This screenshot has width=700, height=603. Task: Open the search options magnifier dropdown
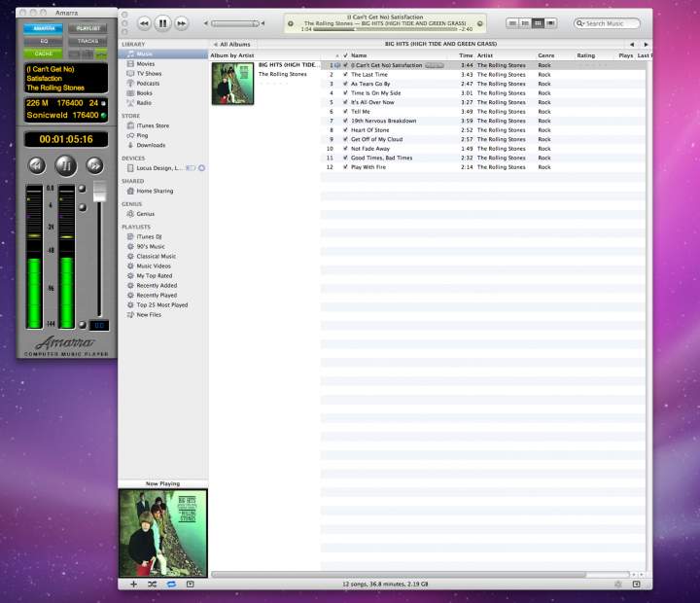(579, 23)
